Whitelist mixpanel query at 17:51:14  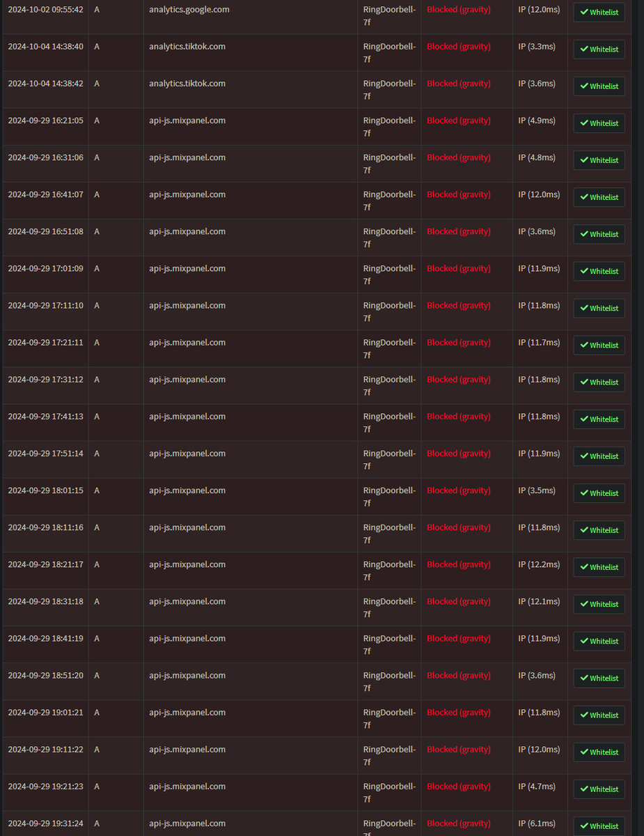coord(599,456)
